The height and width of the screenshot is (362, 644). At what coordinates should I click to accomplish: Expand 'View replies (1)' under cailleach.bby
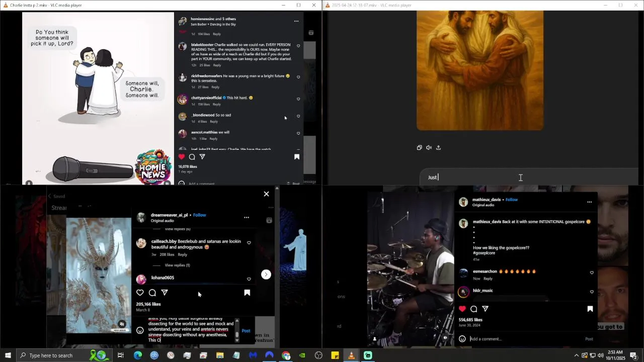(x=178, y=265)
